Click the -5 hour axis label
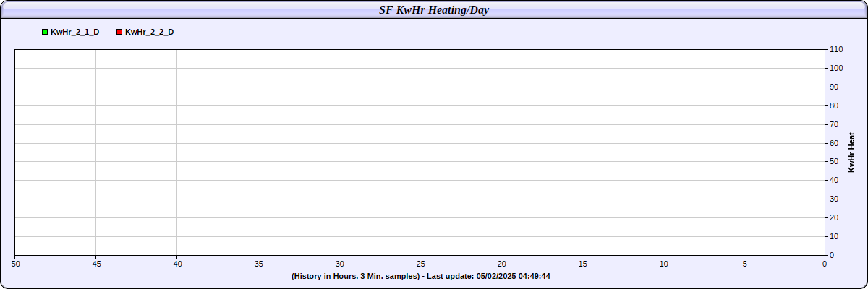The width and height of the screenshot is (868, 289). pyautogui.click(x=744, y=264)
